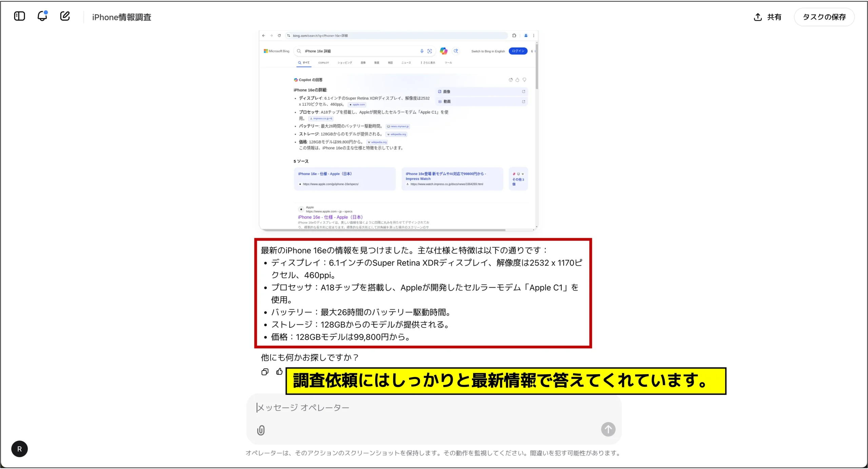Open the browser profile icon
Image resolution: width=868 pixels, height=469 pixels.
526,36
